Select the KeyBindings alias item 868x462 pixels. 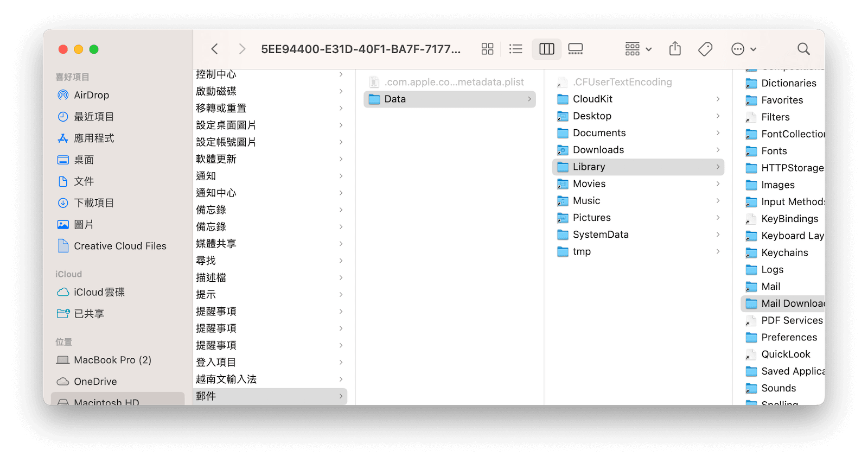(783, 219)
